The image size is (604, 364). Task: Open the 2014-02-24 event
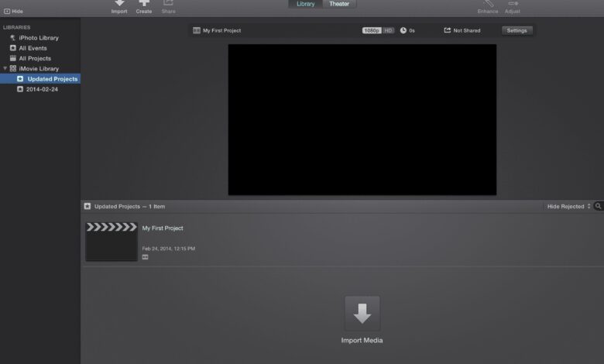click(x=40, y=89)
